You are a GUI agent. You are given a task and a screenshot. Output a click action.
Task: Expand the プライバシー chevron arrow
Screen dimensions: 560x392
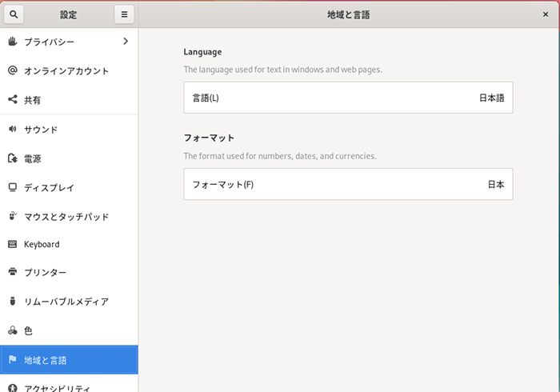coord(125,41)
